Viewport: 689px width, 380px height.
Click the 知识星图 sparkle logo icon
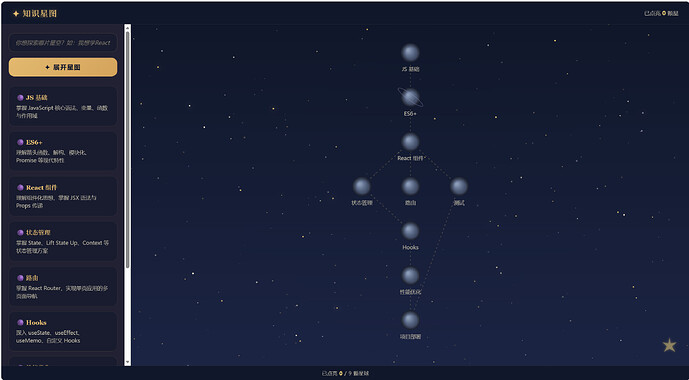[16, 14]
